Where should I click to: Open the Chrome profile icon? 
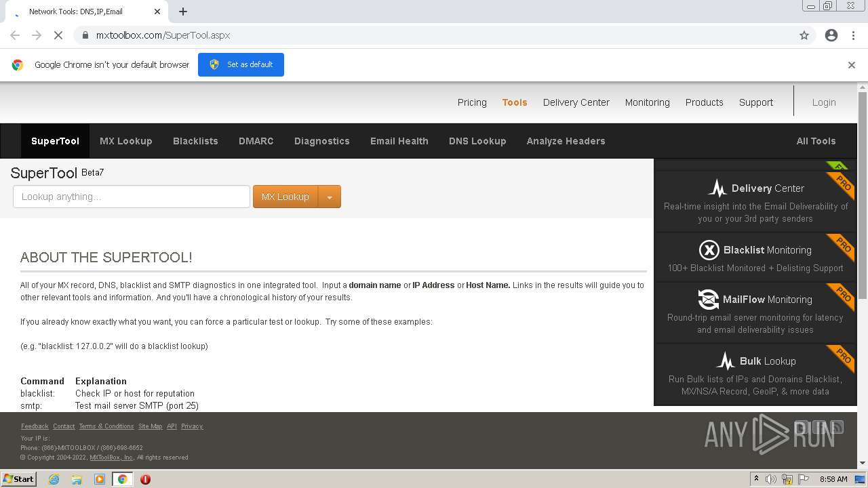[x=831, y=35]
